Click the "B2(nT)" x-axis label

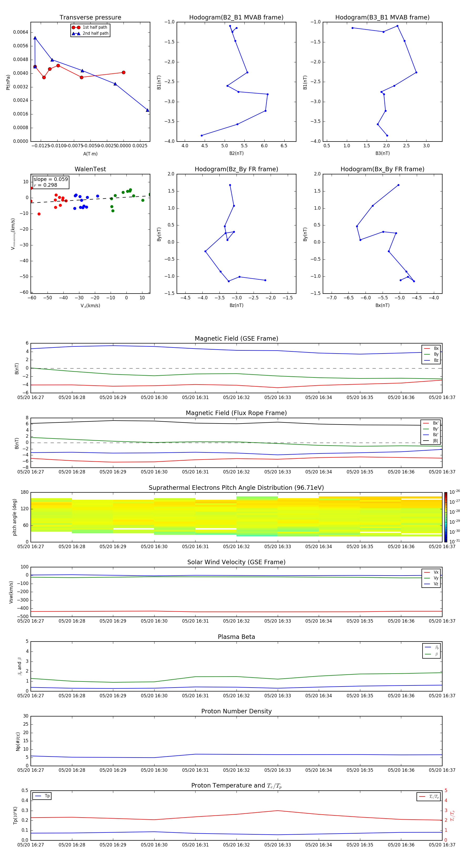point(236,153)
